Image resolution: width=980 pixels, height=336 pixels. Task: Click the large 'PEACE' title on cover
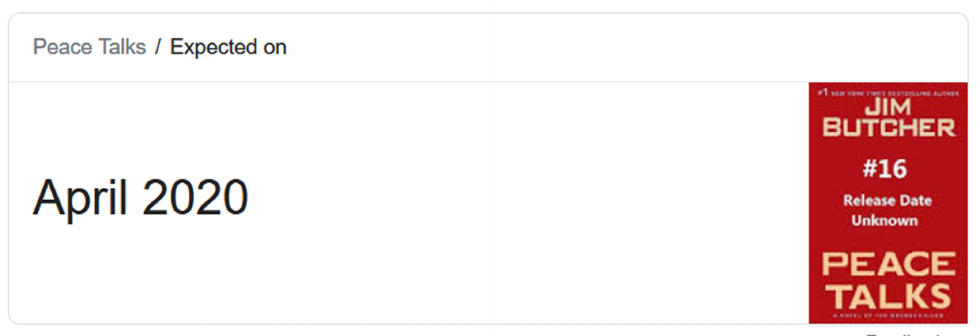point(889,264)
